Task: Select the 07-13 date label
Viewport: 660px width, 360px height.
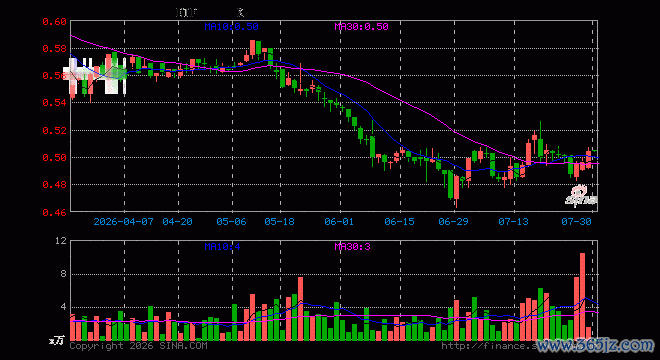Action: [x=514, y=221]
